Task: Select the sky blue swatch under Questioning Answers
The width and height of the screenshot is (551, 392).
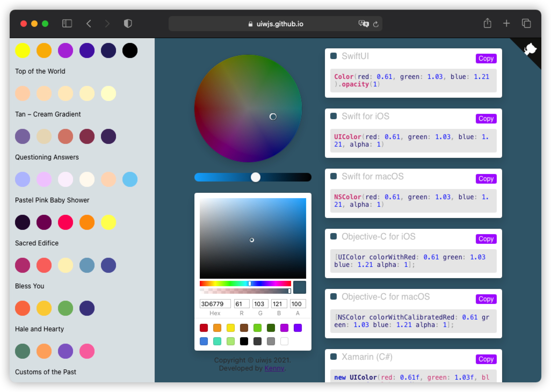Action: pos(130,179)
